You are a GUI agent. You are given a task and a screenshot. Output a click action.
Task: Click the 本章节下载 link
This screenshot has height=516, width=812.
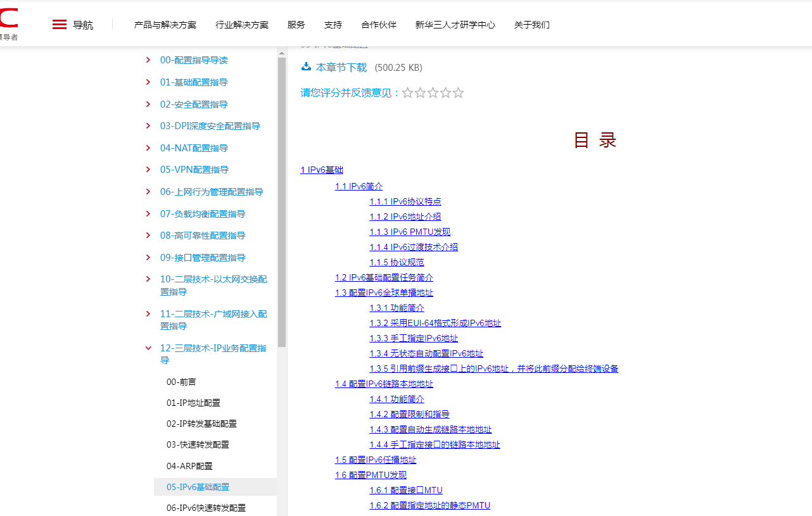341,67
